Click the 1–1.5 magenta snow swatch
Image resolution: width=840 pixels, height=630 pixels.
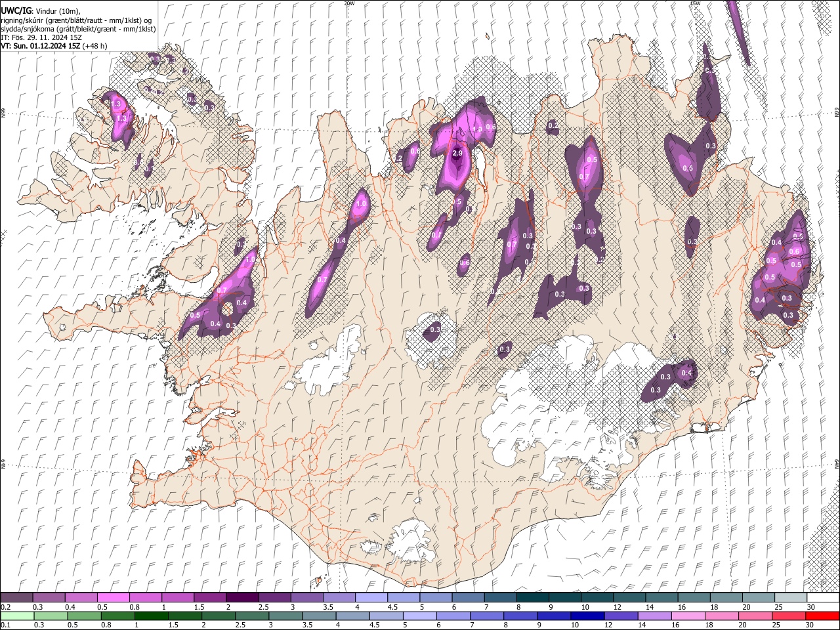[178, 598]
